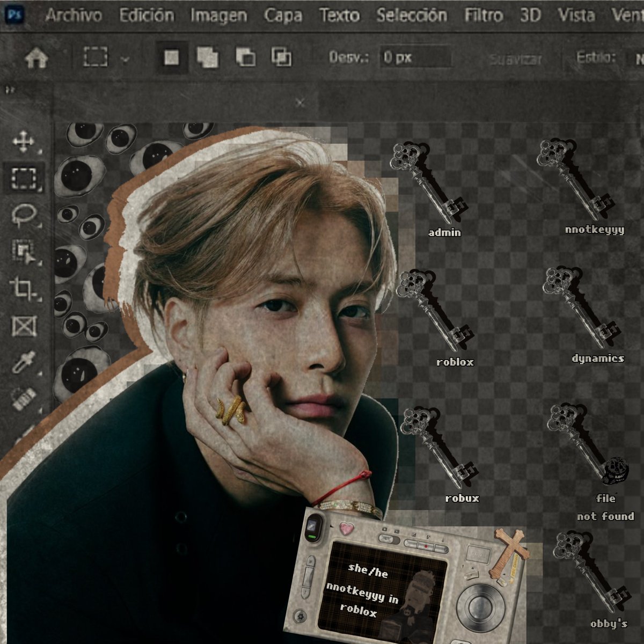Select the Eyedropper tool

pyautogui.click(x=24, y=362)
